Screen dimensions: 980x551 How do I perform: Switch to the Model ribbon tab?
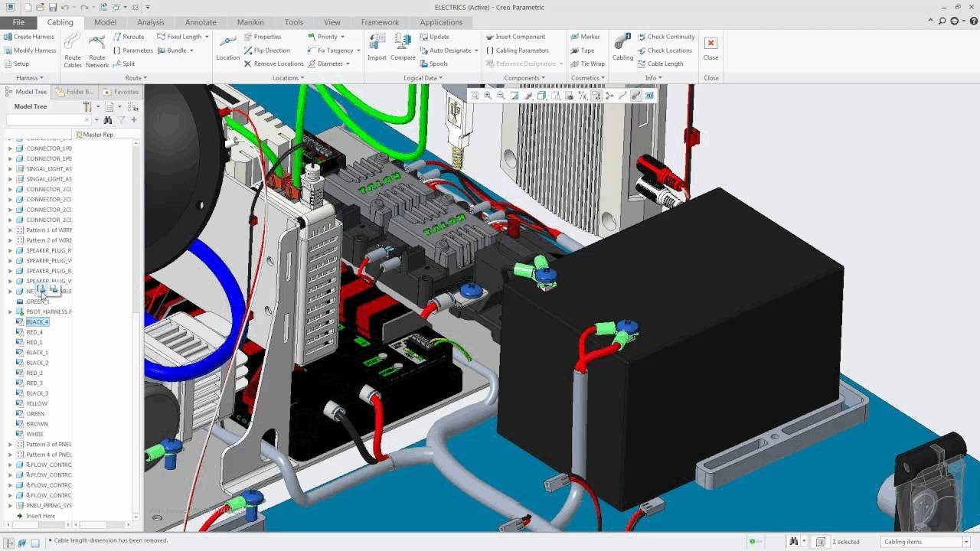tap(105, 22)
